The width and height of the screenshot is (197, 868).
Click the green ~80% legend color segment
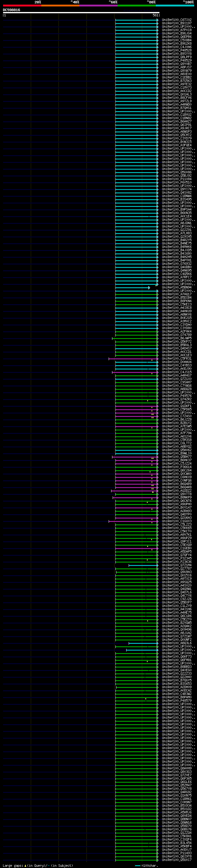click(137, 6)
